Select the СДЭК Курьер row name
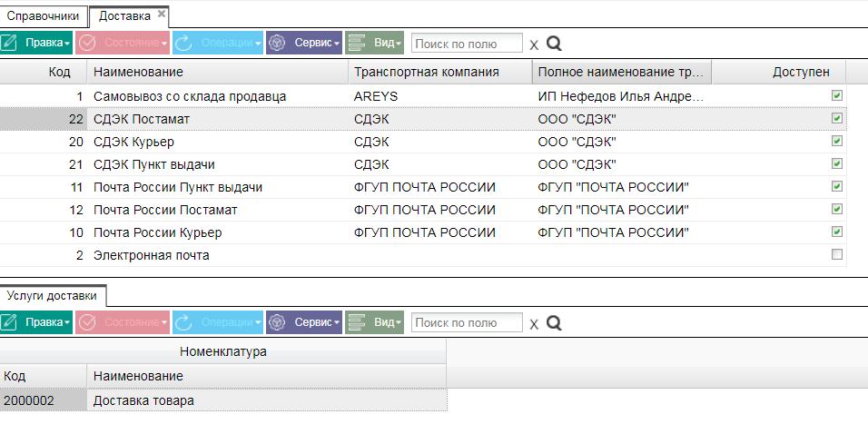 pyautogui.click(x=134, y=142)
